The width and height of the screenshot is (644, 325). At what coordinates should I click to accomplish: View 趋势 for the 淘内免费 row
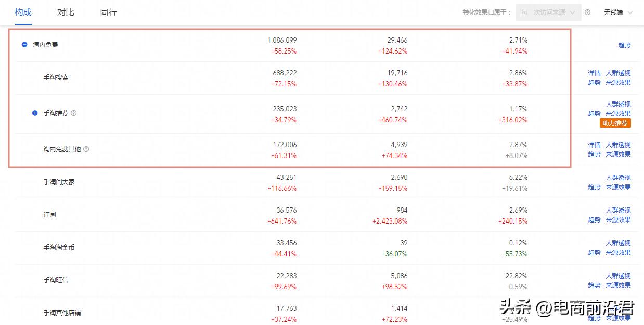click(x=624, y=45)
